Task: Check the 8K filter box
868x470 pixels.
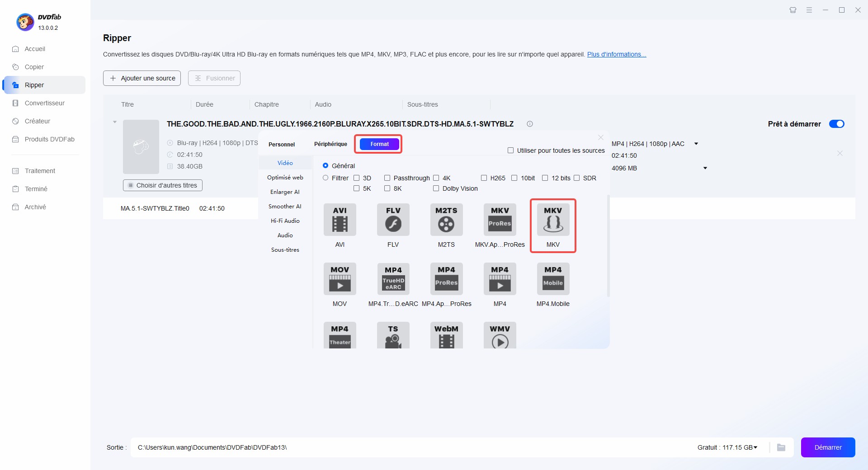Action: (387, 188)
